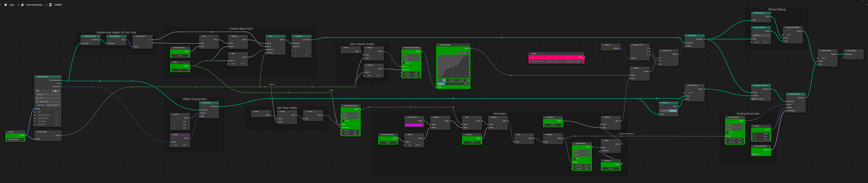Select N-gons mode in Fill Curve node
This screenshot has width=868, height=183.
click(673, 110)
